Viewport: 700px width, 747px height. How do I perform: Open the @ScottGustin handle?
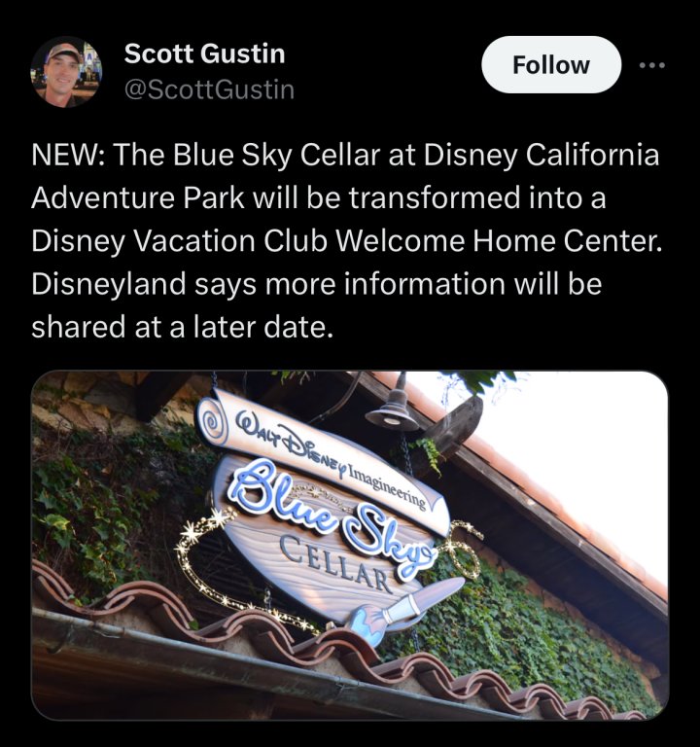click(x=210, y=89)
